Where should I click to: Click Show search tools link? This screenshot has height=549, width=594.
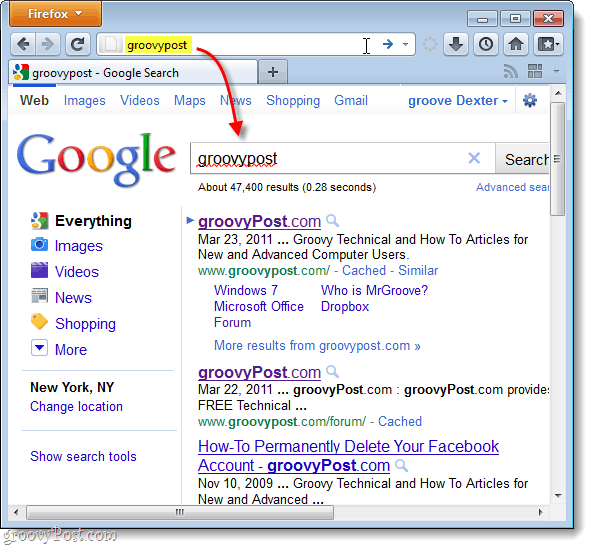pyautogui.click(x=83, y=456)
